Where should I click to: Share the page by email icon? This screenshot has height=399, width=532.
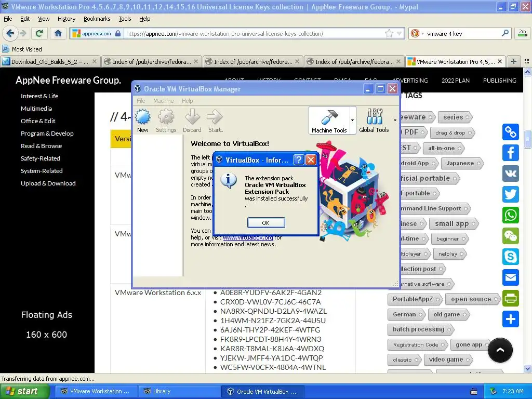pyautogui.click(x=511, y=277)
